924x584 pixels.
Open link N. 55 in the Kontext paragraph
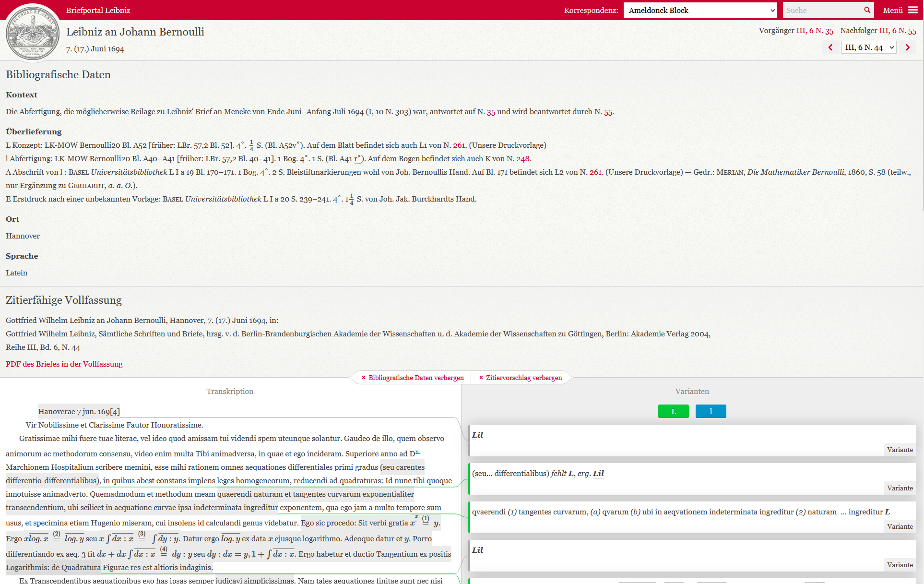608,112
